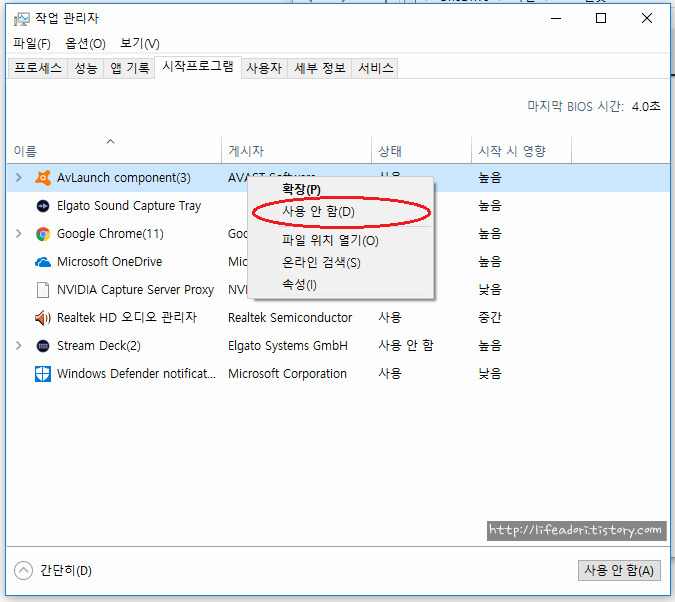Collapse to fewer details with 간단히(D)
The image size is (675, 602).
tap(53, 571)
